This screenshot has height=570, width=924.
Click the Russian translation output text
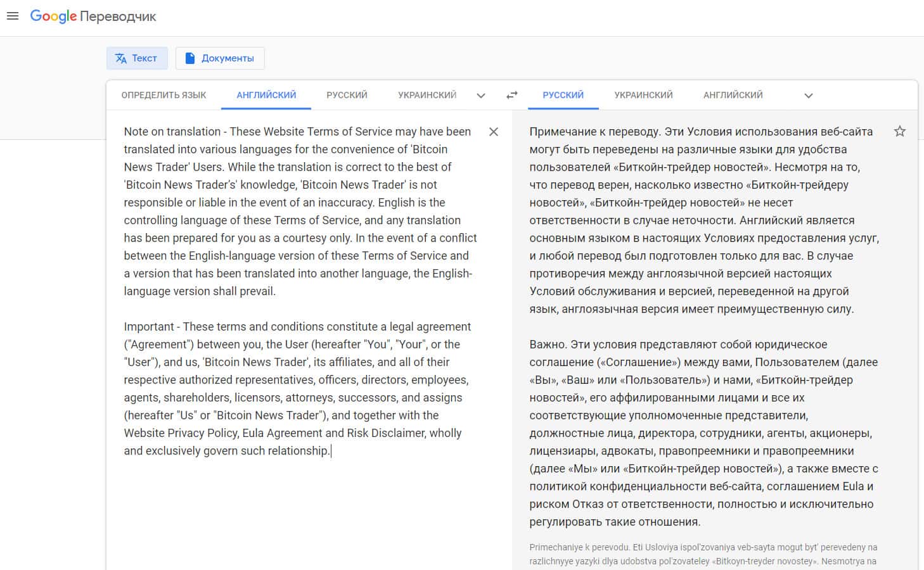point(704,327)
